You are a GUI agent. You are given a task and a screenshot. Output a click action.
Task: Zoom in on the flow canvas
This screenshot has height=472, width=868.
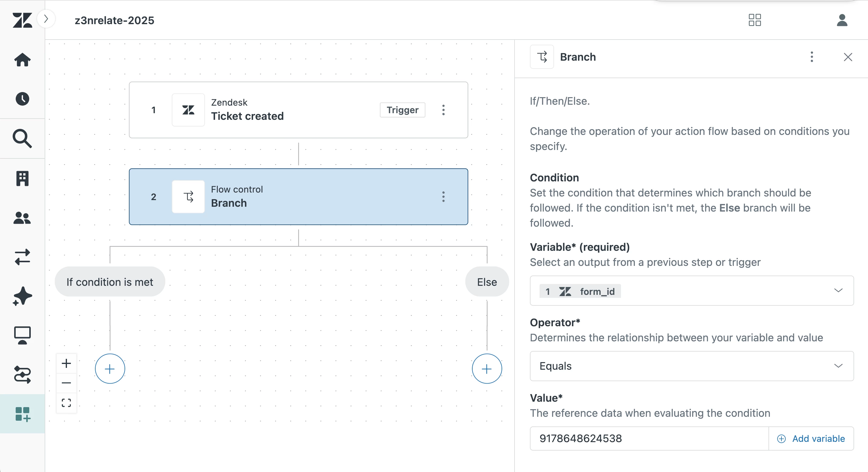coord(66,363)
